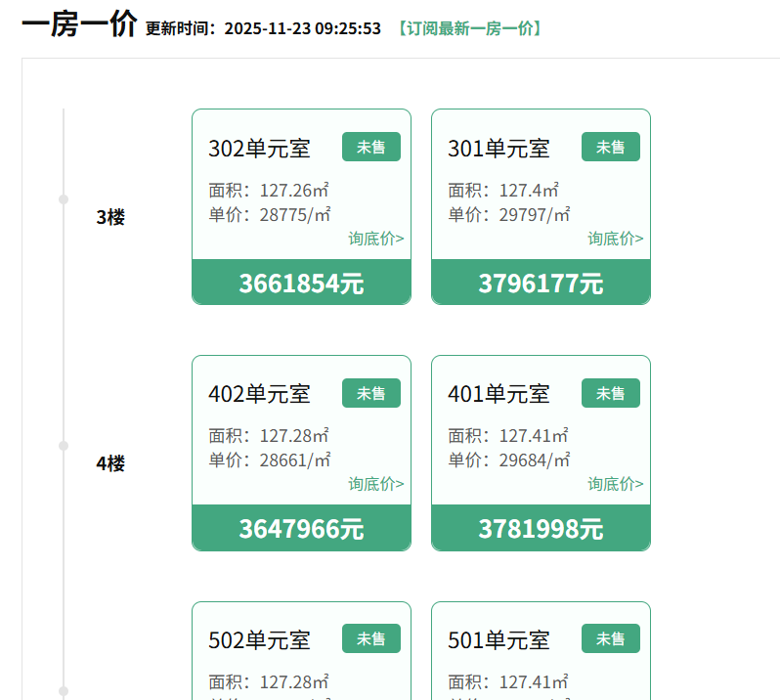Select the 未售 status tag on 401单元室
780x700 pixels.
coord(611,393)
